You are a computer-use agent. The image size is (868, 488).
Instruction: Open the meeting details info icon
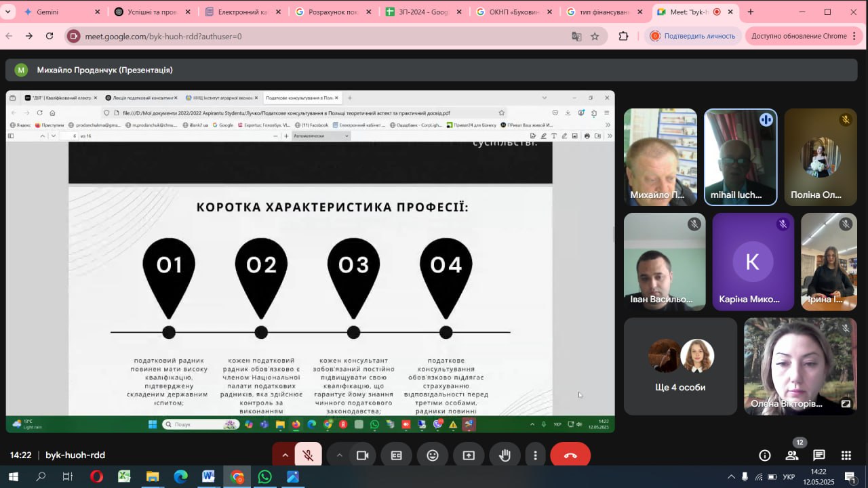pos(765,455)
